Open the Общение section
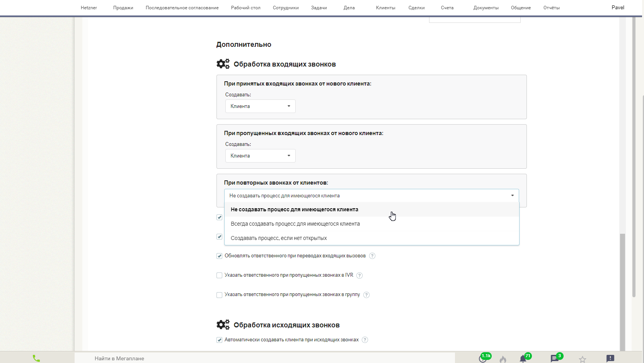This screenshot has width=644, height=363. [x=521, y=8]
